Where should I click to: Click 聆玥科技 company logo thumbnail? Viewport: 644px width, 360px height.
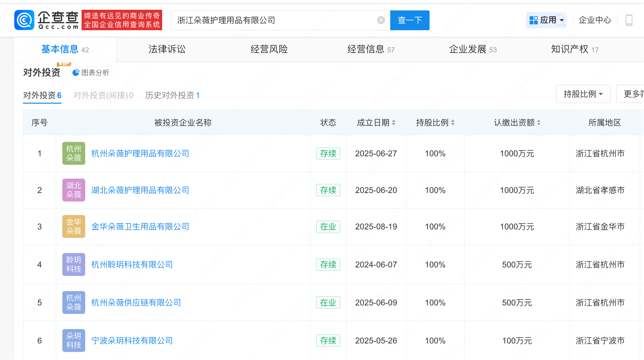(74, 264)
